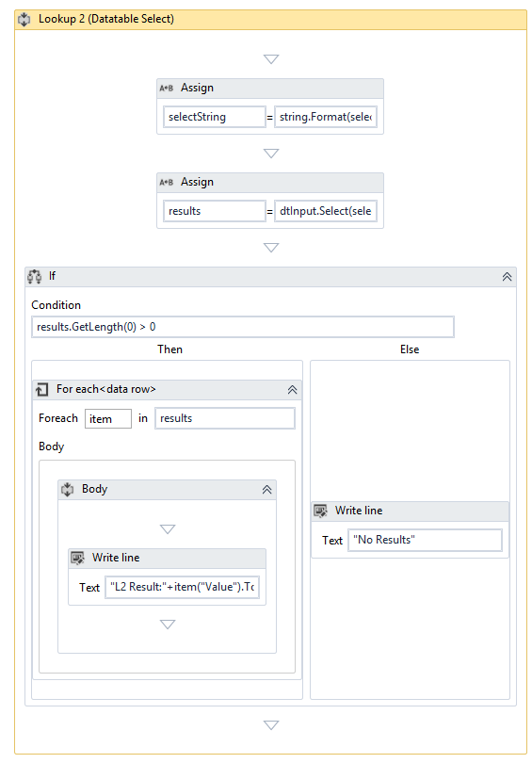Screen dimensions: 532x763
Task: Click the For each data row icon
Action: pos(41,389)
